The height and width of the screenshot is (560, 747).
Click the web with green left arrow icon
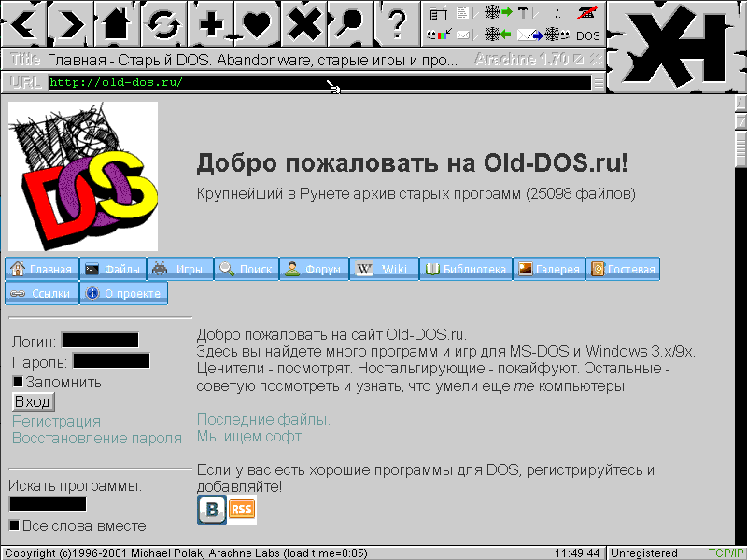coord(499,35)
